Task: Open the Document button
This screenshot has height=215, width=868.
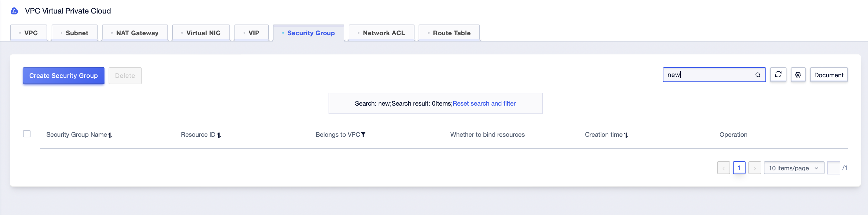Action: [829, 75]
